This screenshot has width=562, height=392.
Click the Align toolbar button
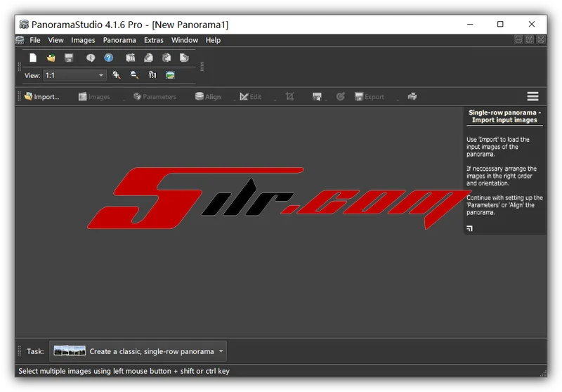(x=208, y=96)
